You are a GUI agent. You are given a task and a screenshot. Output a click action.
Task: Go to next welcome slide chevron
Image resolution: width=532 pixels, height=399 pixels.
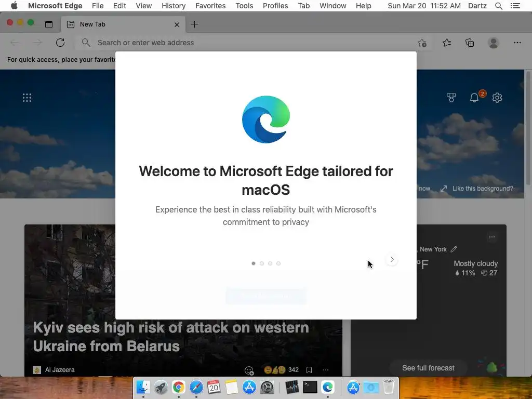tap(392, 260)
